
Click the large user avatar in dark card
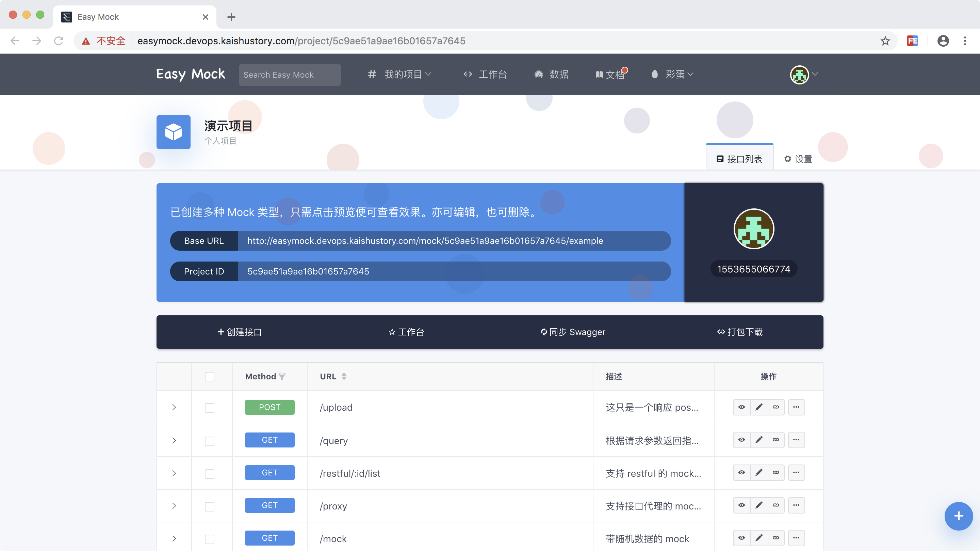754,229
